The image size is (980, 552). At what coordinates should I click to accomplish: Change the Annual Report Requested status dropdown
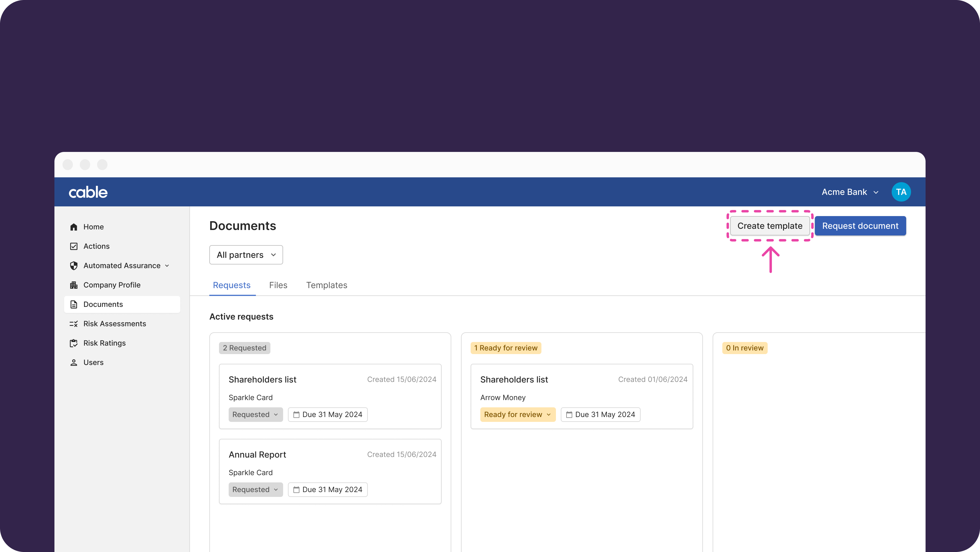point(255,490)
